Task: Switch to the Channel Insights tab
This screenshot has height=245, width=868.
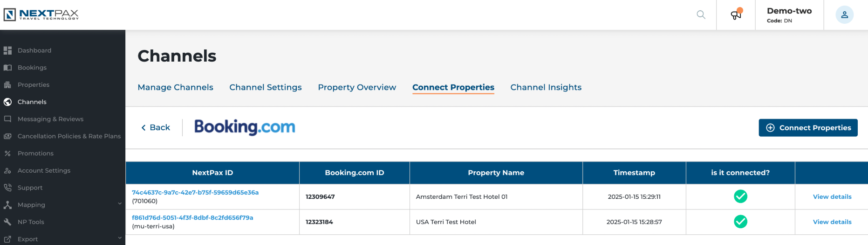Action: point(546,87)
